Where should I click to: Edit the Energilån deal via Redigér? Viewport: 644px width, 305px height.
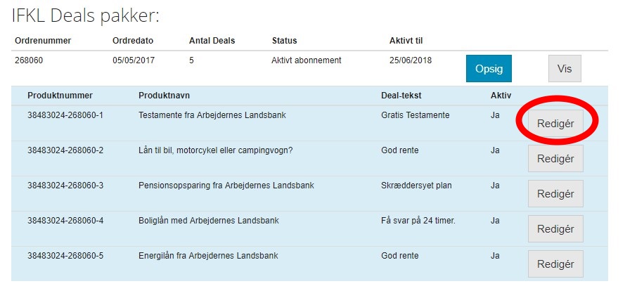coord(555,264)
